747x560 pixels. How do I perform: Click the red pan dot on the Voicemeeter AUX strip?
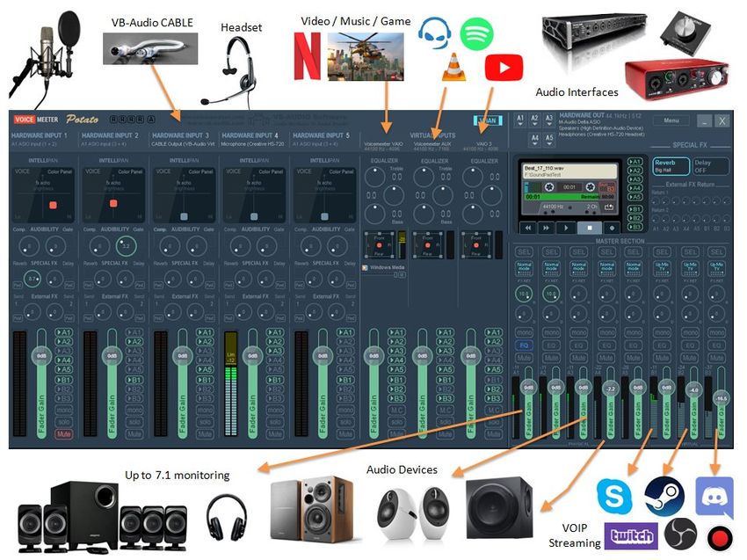(427, 245)
